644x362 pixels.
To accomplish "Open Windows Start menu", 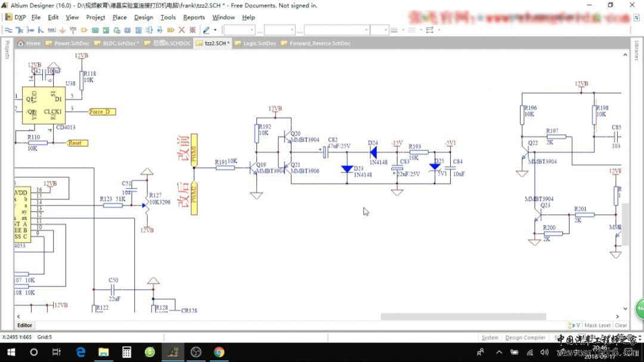I will [11, 352].
